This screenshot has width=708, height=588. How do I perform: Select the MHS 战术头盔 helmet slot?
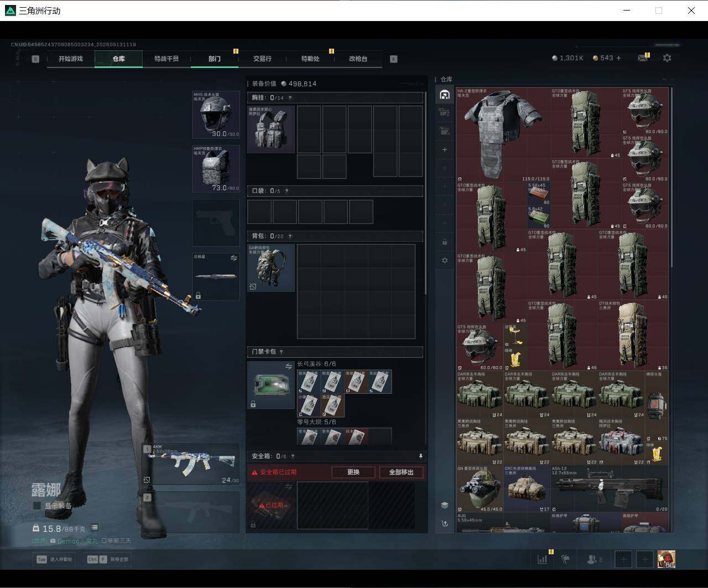(216, 115)
